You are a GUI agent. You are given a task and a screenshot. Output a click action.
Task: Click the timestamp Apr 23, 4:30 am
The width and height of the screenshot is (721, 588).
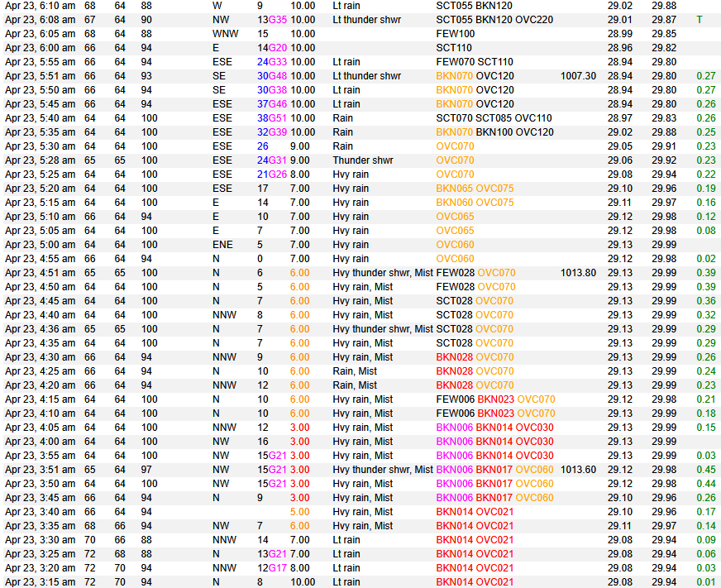pos(40,357)
